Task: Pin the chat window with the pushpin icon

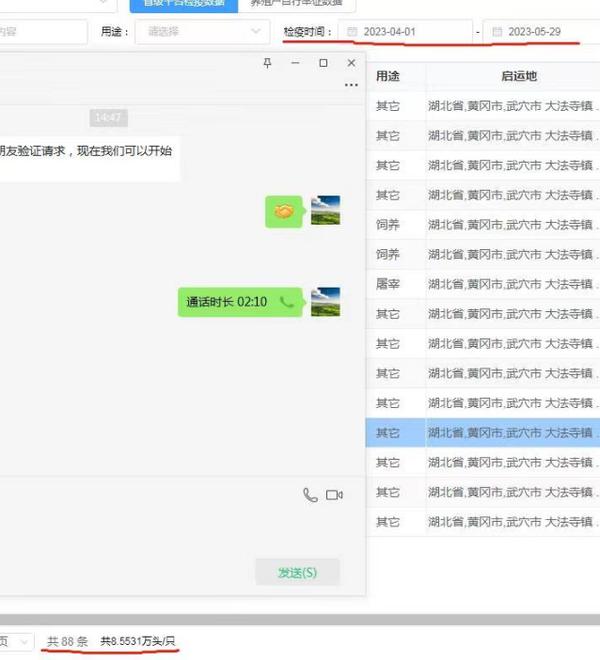Action: tap(267, 63)
